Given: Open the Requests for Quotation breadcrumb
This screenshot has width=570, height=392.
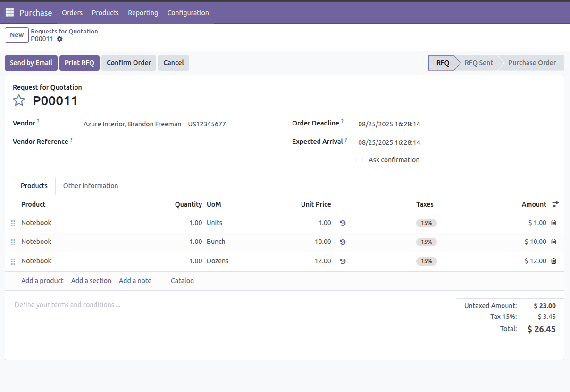Looking at the screenshot, I should [64, 31].
